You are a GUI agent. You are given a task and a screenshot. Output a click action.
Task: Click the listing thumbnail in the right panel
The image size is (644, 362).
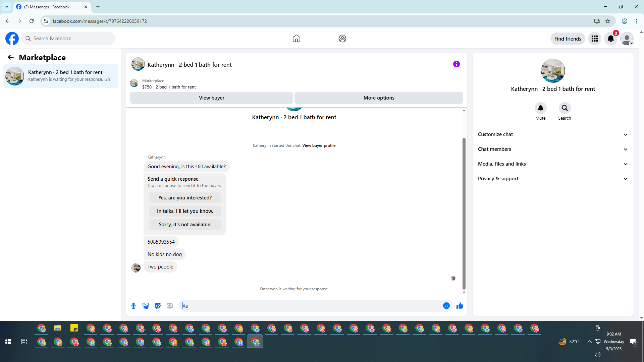tap(553, 71)
